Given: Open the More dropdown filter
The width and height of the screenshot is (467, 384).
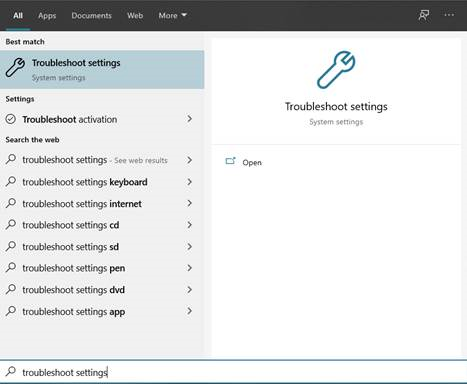Looking at the screenshot, I should (172, 16).
